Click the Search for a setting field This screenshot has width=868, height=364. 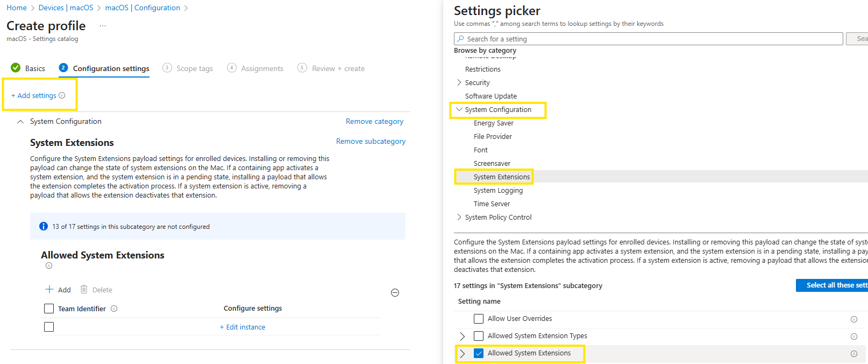tap(648, 39)
